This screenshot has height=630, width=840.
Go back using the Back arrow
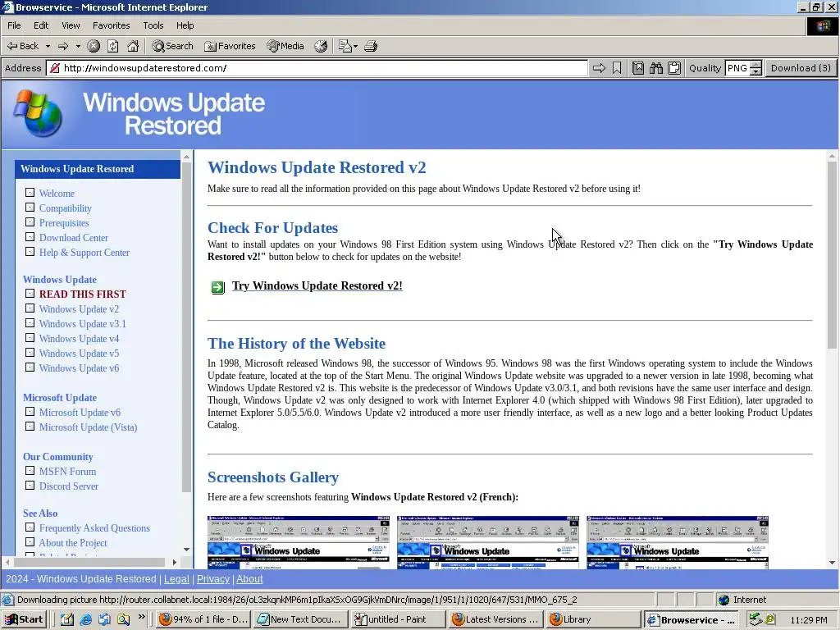pyautogui.click(x=22, y=46)
